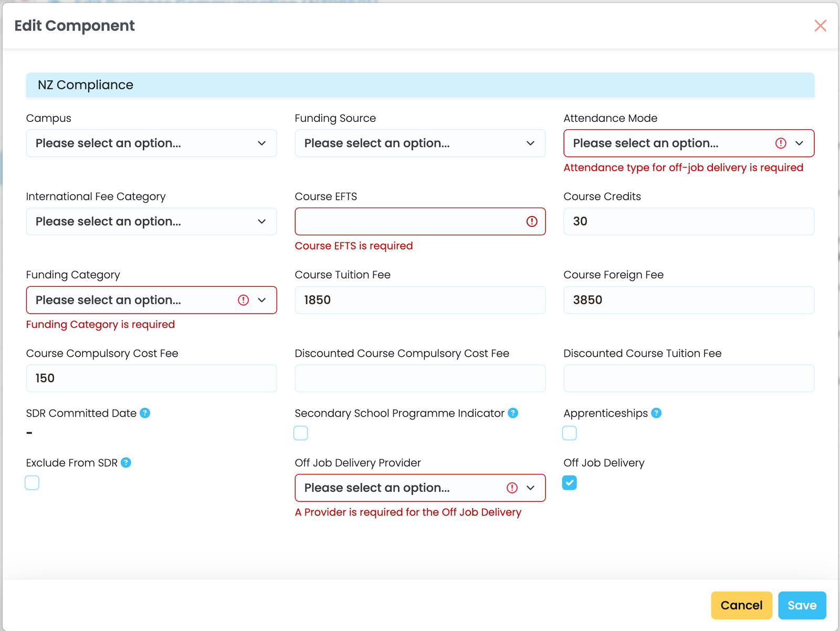The height and width of the screenshot is (631, 840).
Task: Uncheck the Off Job Delivery checkbox
Action: 570,482
